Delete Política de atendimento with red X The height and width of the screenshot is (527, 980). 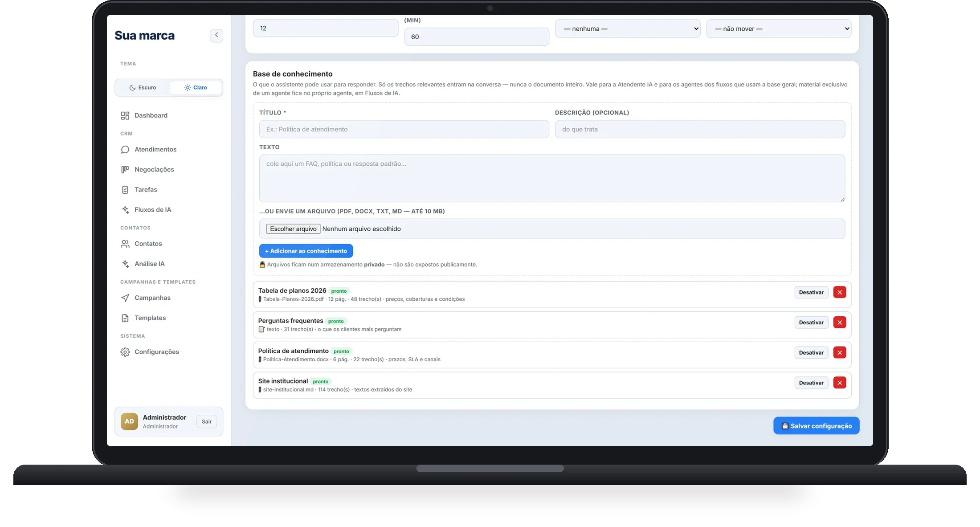[x=840, y=352]
